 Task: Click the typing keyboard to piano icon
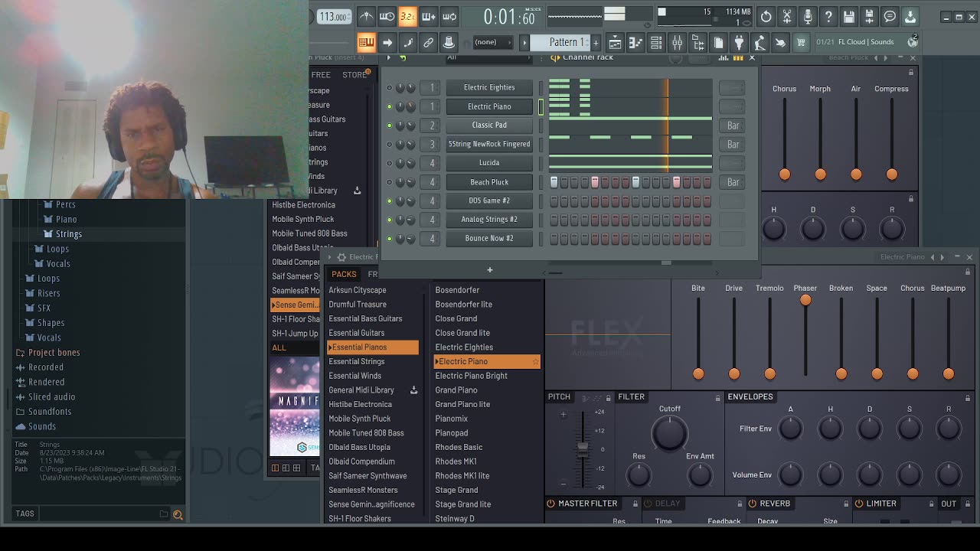[366, 43]
